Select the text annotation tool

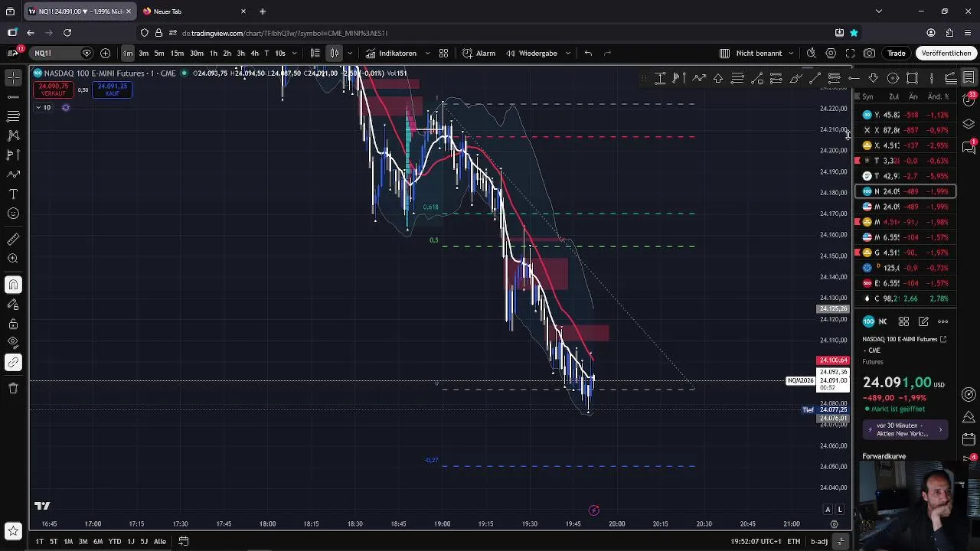click(13, 194)
